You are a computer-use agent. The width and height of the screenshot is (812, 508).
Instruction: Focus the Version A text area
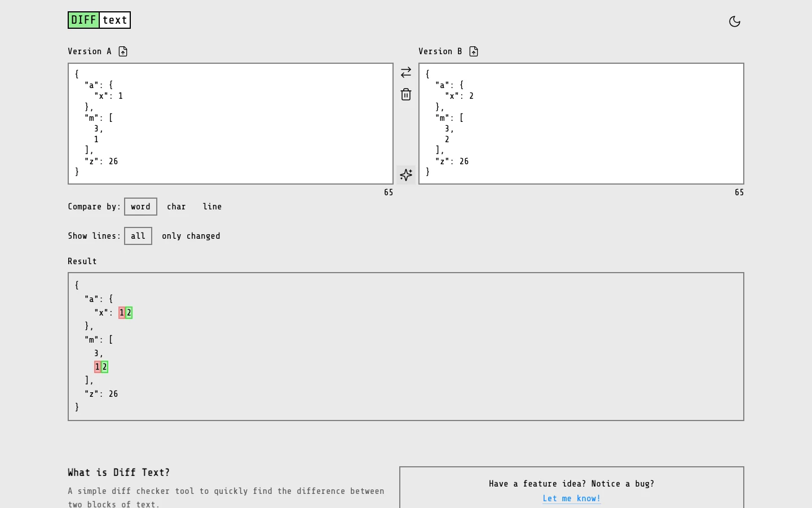(231, 124)
